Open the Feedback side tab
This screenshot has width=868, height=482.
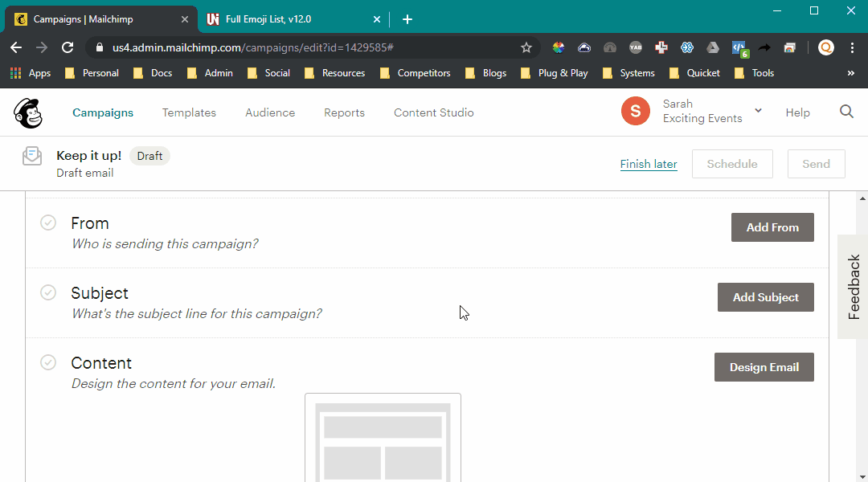pyautogui.click(x=853, y=287)
